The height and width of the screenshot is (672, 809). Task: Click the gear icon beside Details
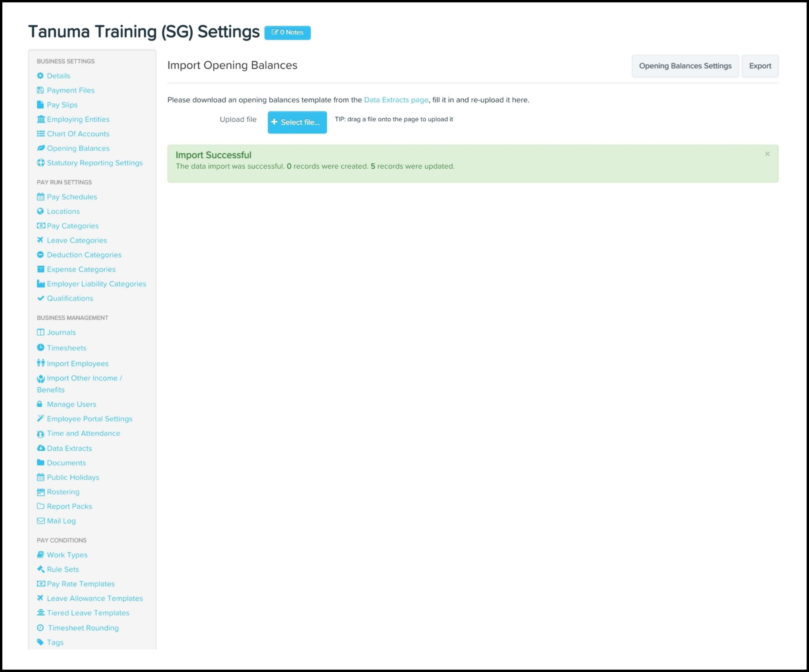[x=40, y=76]
